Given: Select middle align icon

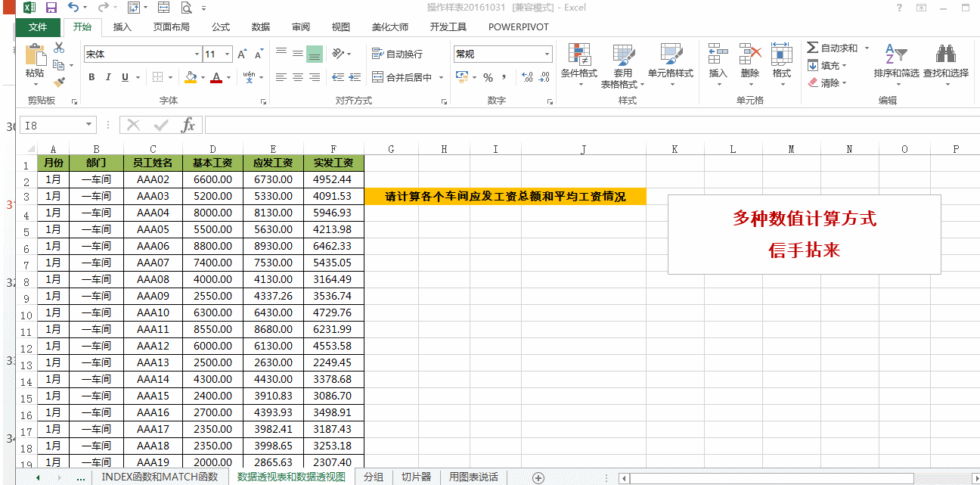Looking at the screenshot, I should click(298, 54).
